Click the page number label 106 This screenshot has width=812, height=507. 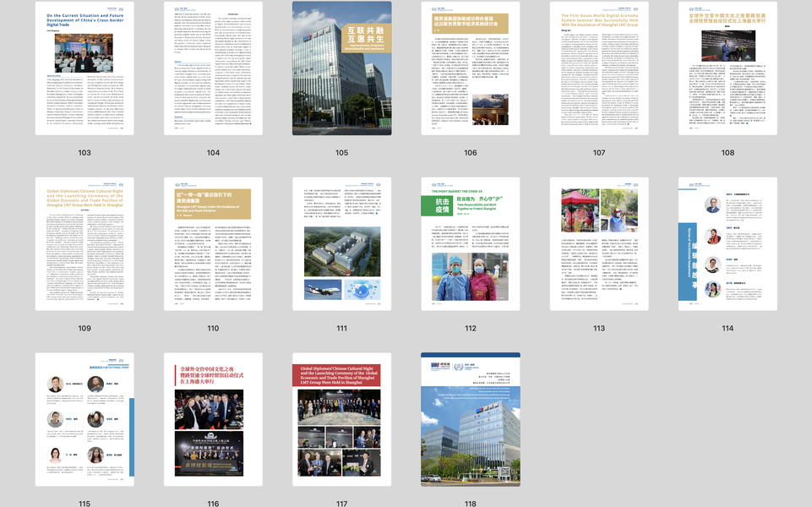470,153
